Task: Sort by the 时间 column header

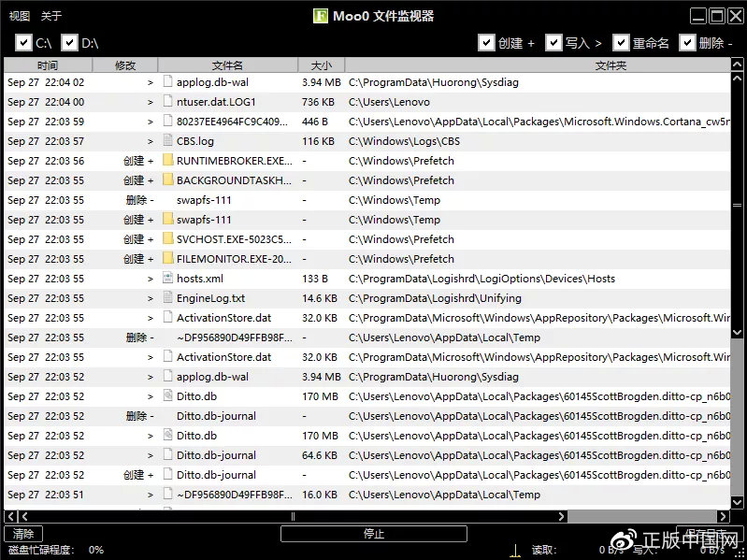Action: [48, 65]
